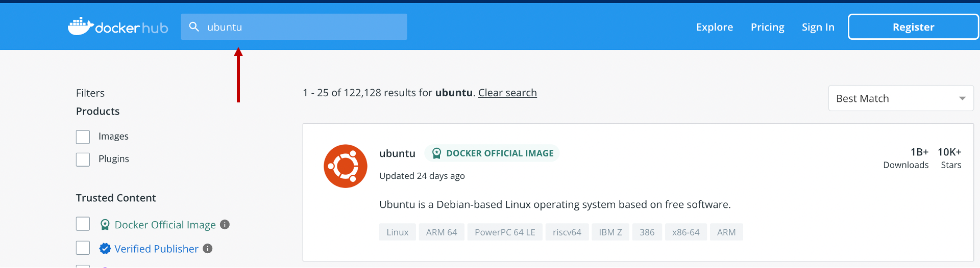Click the official image ribbon badge icon
Viewport: 980px width, 268px height.
click(x=436, y=153)
